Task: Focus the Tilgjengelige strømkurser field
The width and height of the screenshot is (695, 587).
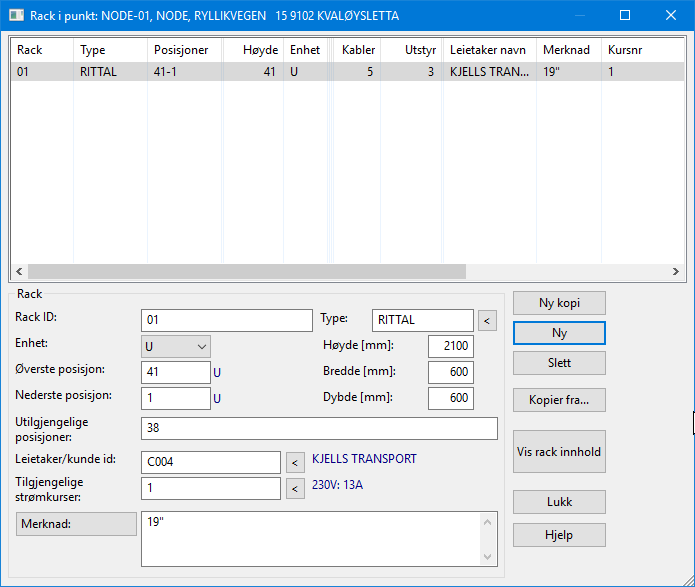Action: point(211,488)
